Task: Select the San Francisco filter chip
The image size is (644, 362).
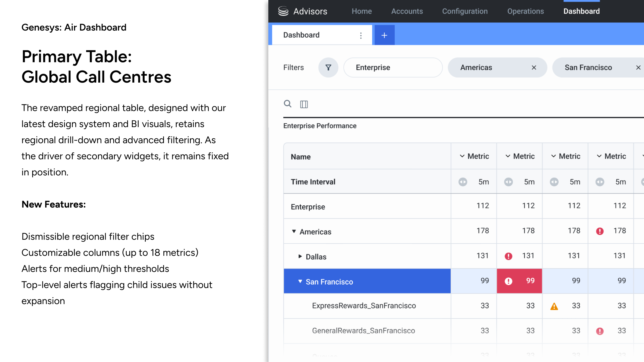Action: pyautogui.click(x=588, y=68)
